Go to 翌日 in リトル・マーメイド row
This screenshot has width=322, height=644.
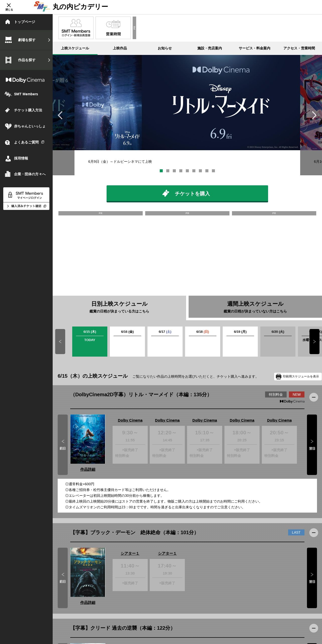click(x=312, y=445)
